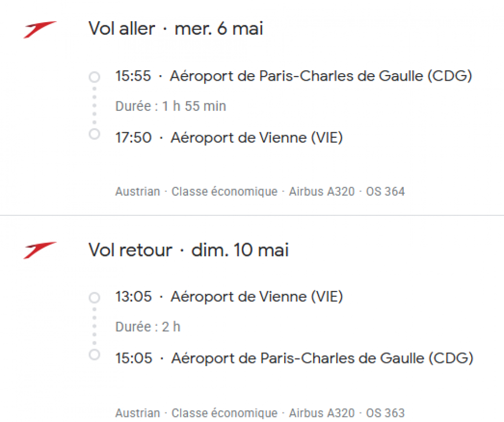This screenshot has height=422, width=504.
Task: Click the Durée : 2 h text
Action: coord(148,327)
